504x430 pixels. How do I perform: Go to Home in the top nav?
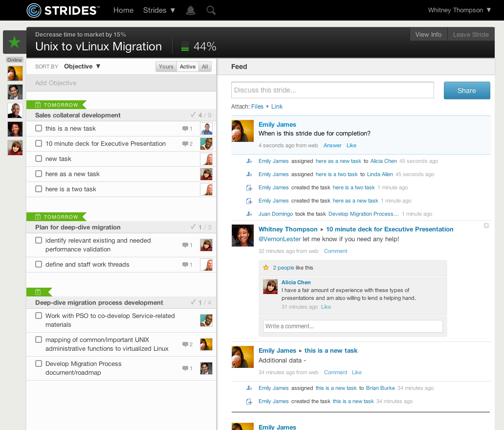point(123,10)
